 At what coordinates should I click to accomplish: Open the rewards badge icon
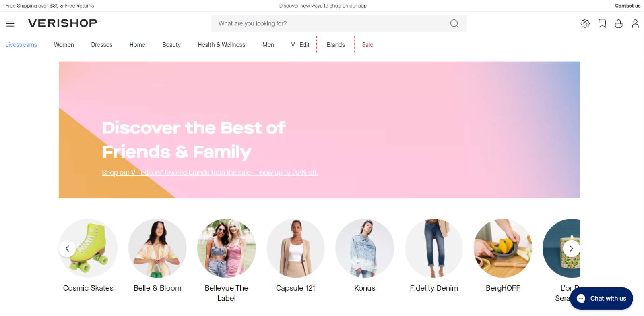click(585, 24)
